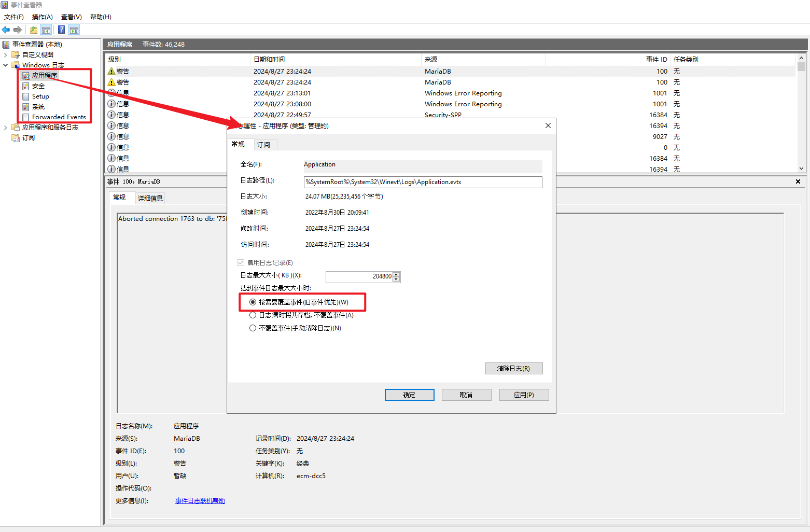The width and height of the screenshot is (810, 532).
Task: Click the 日志路径 text field
Action: coord(422,182)
